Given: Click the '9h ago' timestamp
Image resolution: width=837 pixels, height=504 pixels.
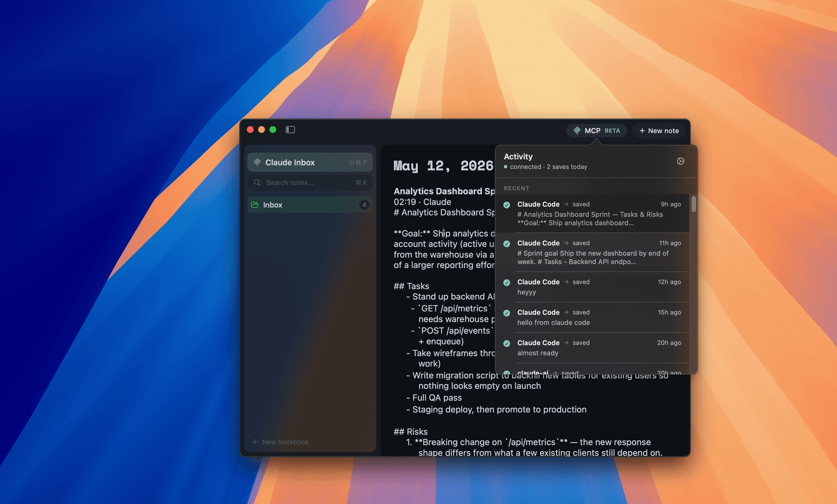Looking at the screenshot, I should [x=670, y=204].
